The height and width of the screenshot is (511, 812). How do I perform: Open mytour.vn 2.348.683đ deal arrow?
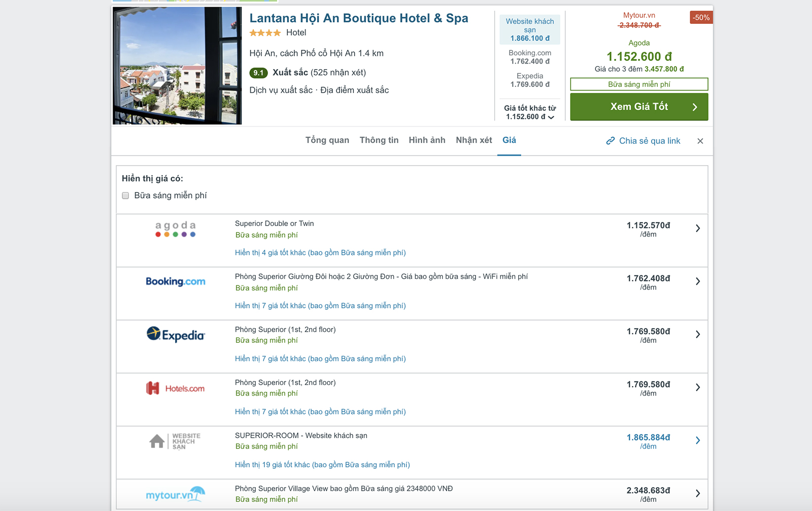(x=698, y=493)
